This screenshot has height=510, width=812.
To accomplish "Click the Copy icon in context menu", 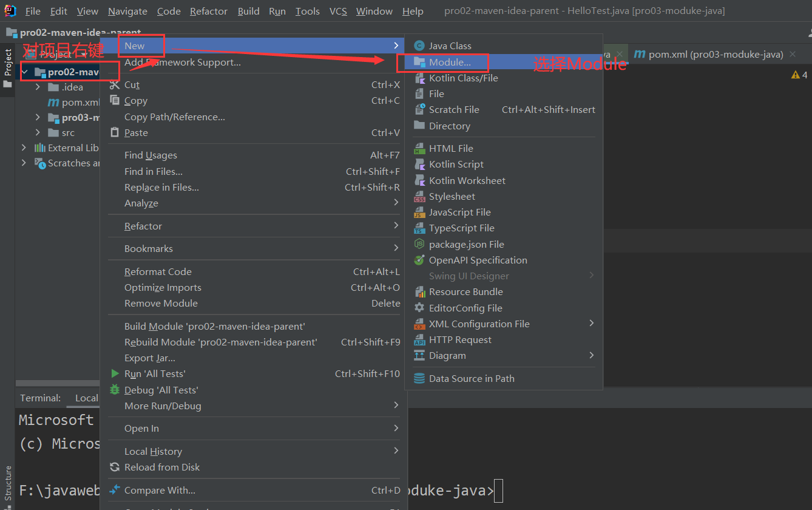I will click(x=115, y=101).
